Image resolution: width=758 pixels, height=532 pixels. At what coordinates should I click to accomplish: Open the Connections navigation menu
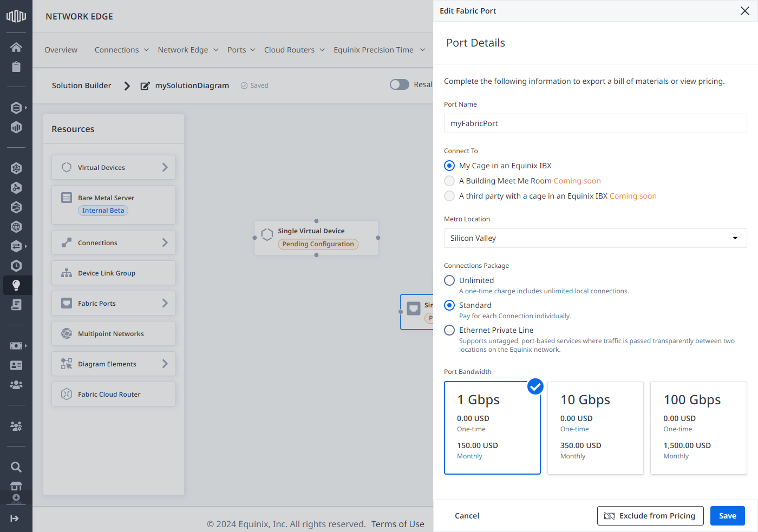coord(121,50)
